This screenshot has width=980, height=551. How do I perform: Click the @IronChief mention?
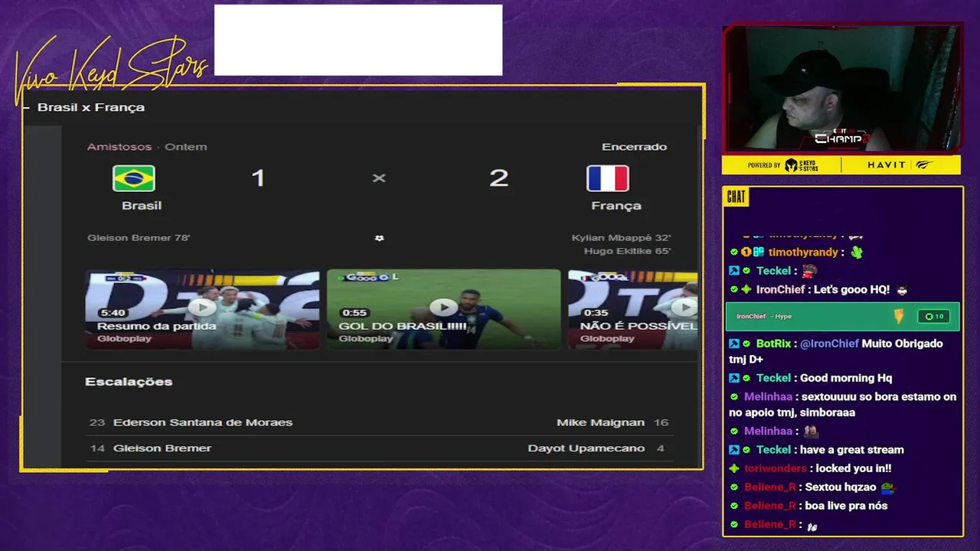[x=829, y=344]
